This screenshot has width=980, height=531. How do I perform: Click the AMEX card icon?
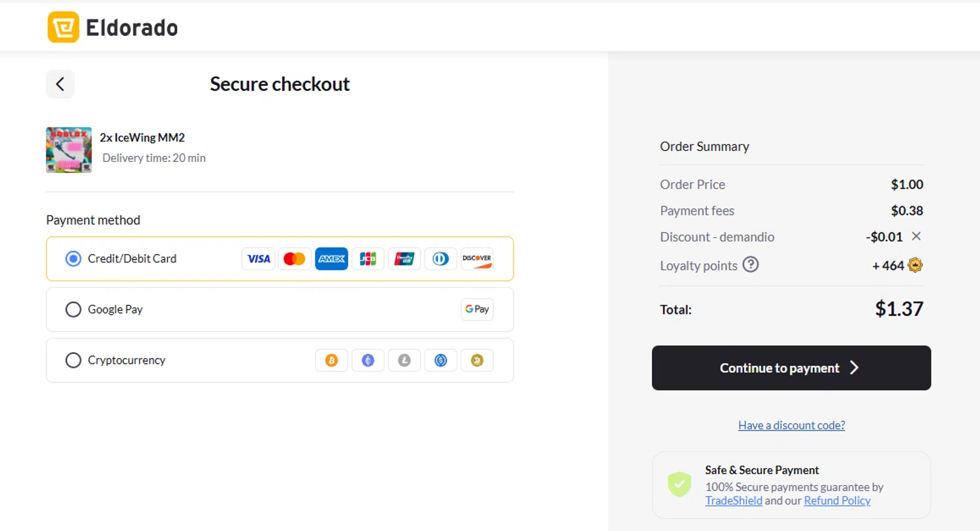click(x=331, y=259)
